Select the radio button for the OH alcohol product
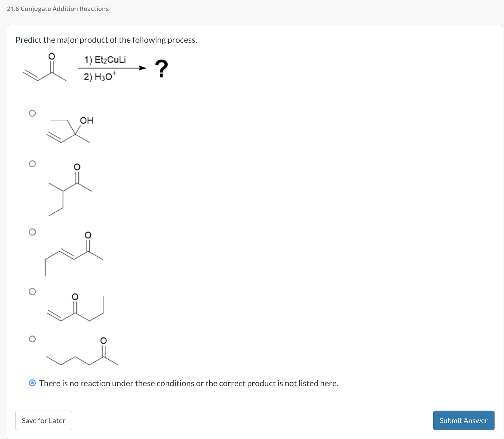 pos(33,113)
